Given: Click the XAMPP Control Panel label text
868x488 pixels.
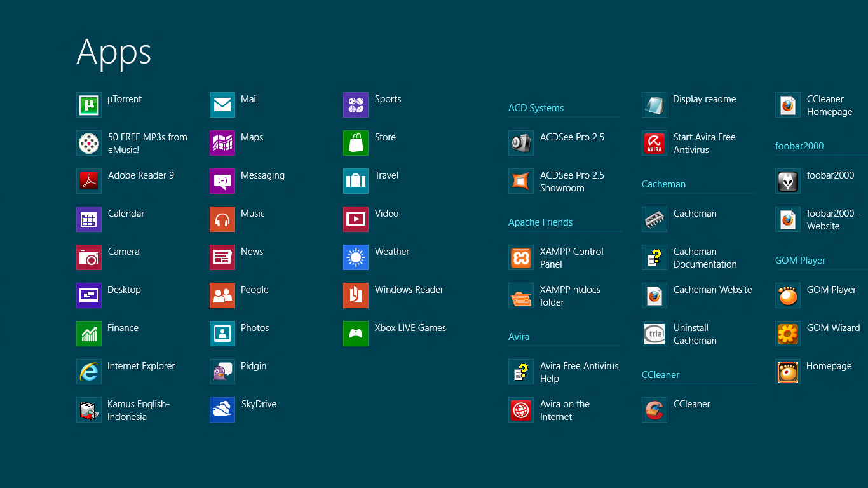Looking at the screenshot, I should pyautogui.click(x=572, y=258).
